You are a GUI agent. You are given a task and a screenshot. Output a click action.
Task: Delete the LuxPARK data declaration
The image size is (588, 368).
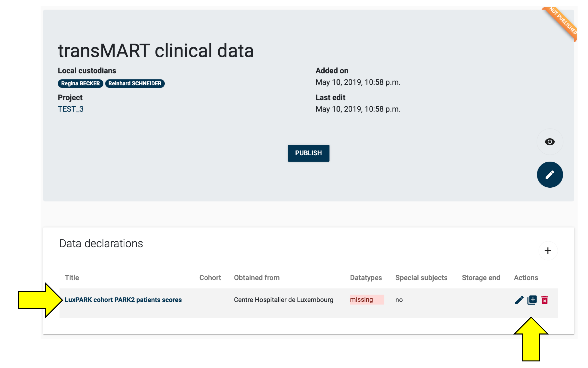pyautogui.click(x=545, y=300)
